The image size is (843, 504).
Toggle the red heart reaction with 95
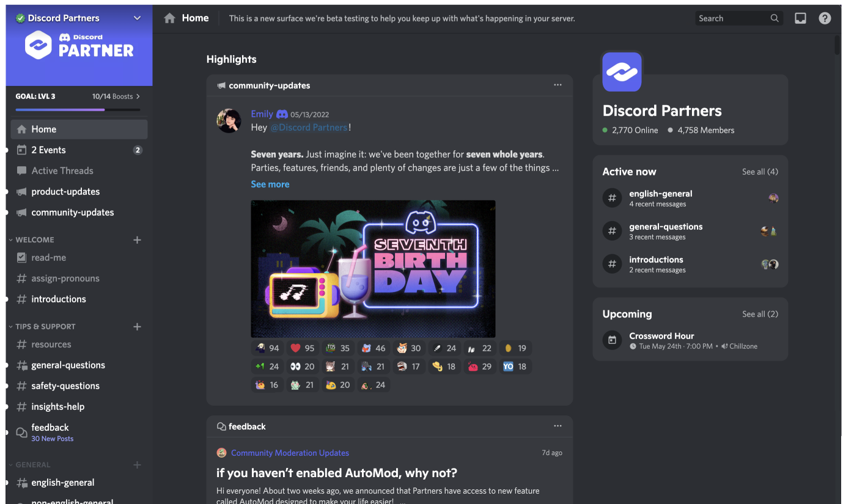tap(303, 348)
